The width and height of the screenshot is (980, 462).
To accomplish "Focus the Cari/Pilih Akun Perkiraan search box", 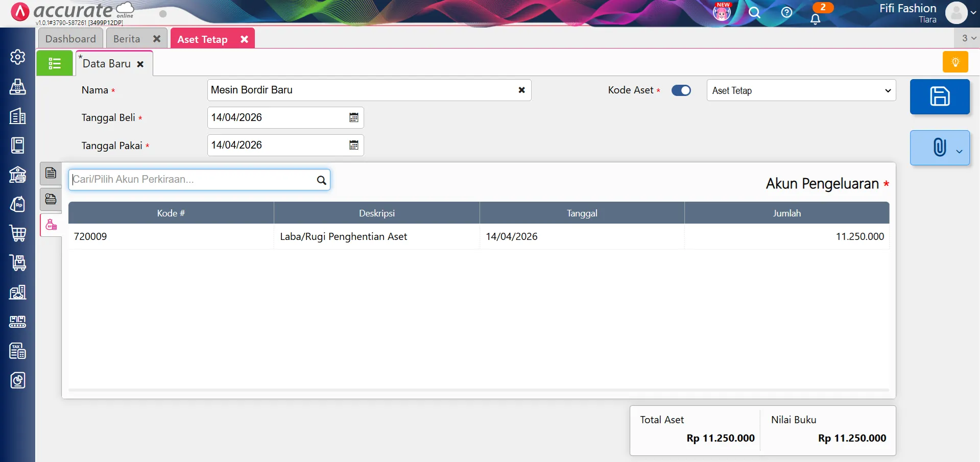I will tap(199, 180).
